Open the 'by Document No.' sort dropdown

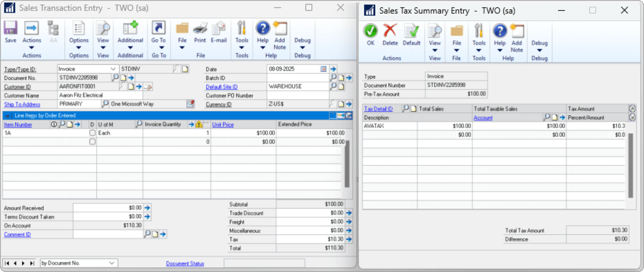coord(78,263)
